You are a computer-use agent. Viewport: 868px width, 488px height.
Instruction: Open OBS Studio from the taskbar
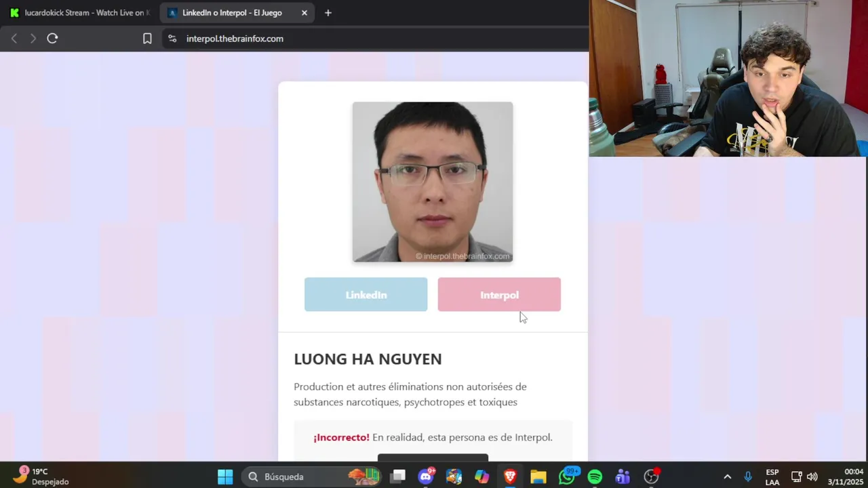[651, 476]
